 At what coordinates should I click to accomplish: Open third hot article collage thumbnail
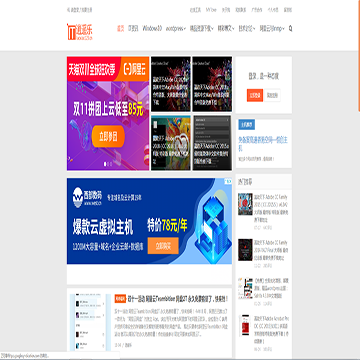coord(245,288)
